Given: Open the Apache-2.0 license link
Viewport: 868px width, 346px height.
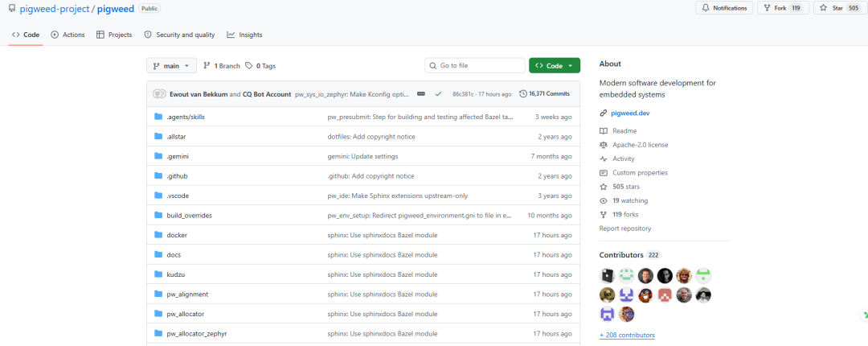Looking at the screenshot, I should [x=640, y=145].
